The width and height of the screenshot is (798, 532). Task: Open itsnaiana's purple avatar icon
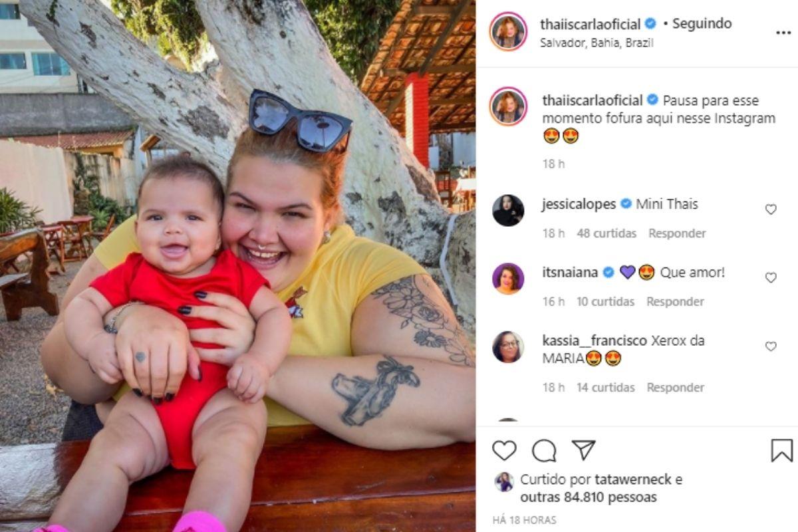(508, 278)
